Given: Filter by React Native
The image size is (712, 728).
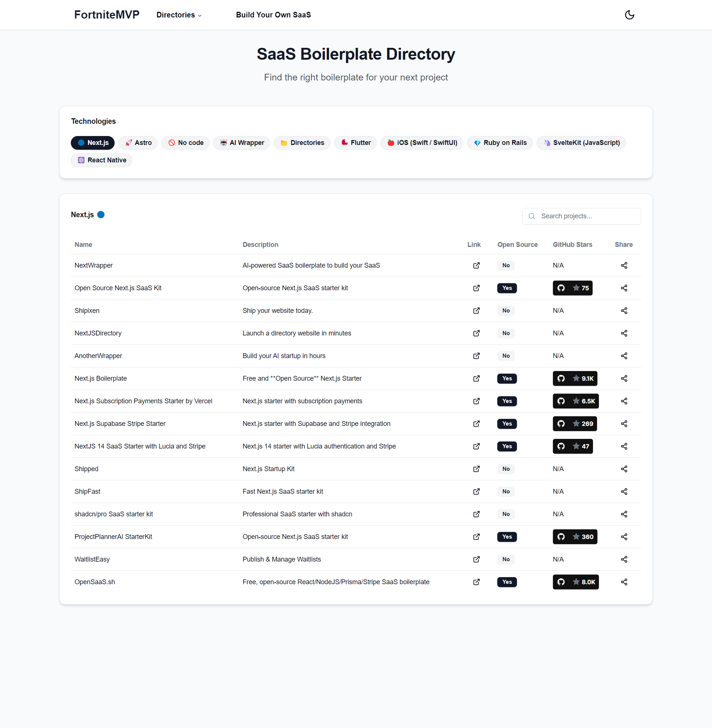Looking at the screenshot, I should (102, 161).
